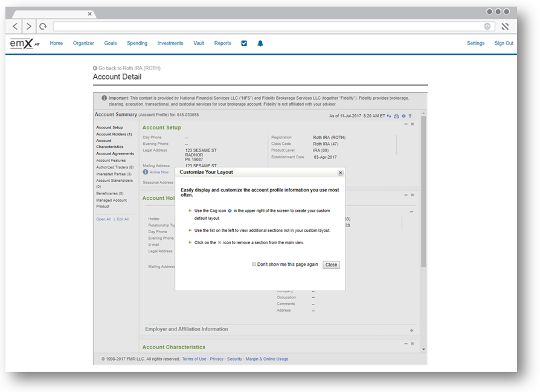Select Account Stakeholders (0) in the sidebar
The image size is (540, 392).
114,183
